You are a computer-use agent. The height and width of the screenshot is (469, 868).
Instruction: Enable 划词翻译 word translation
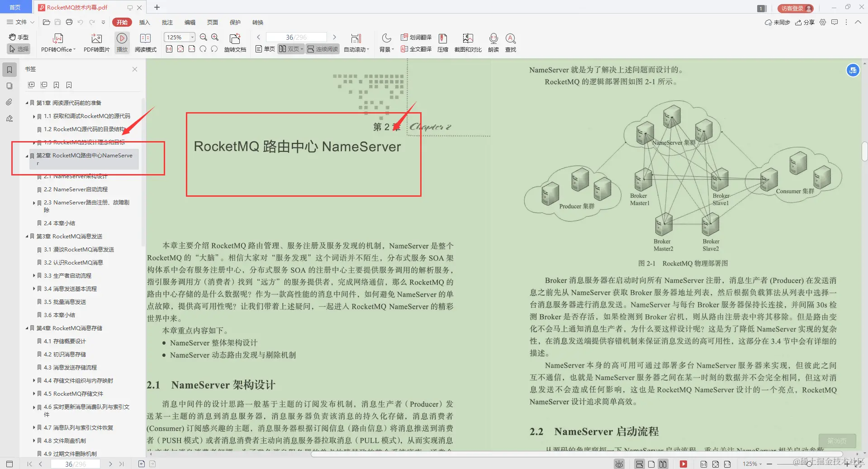point(416,37)
